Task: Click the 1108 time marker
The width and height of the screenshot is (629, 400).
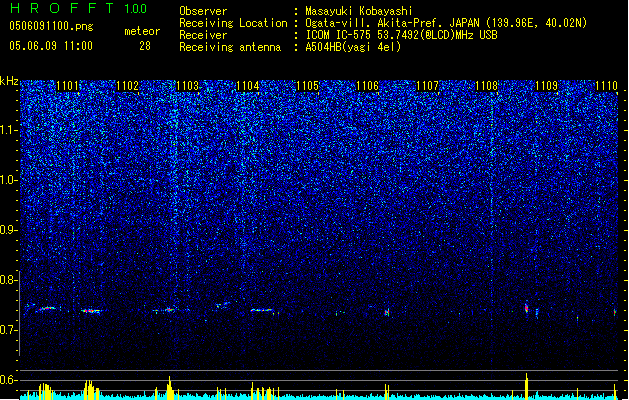Action: click(x=487, y=86)
